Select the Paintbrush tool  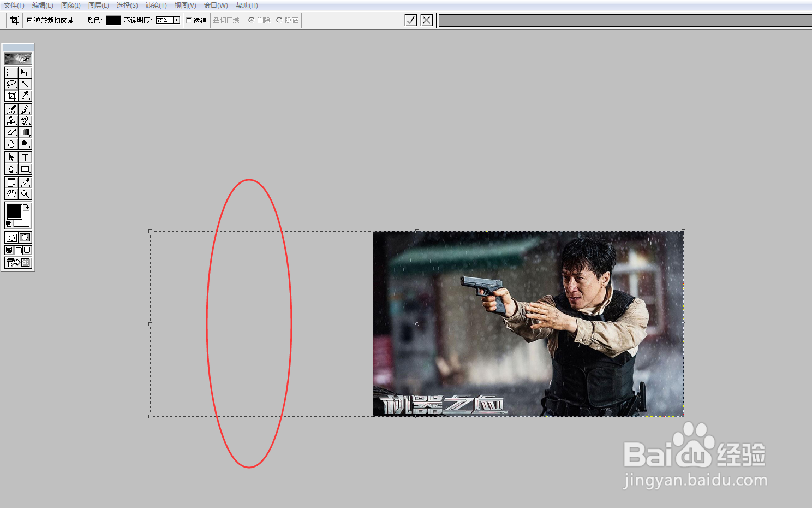tap(25, 109)
